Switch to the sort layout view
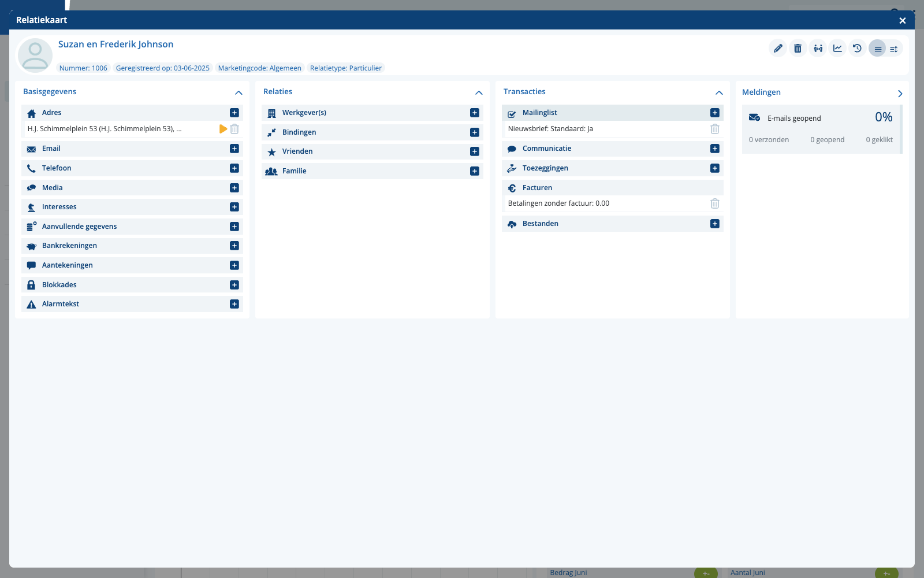This screenshot has width=924, height=578. coord(893,49)
